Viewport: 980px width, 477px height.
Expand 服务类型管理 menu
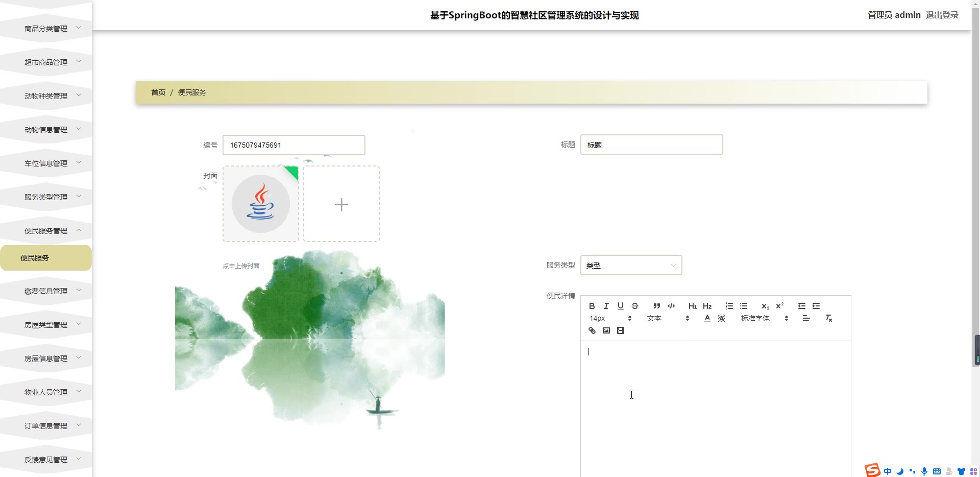tap(46, 197)
